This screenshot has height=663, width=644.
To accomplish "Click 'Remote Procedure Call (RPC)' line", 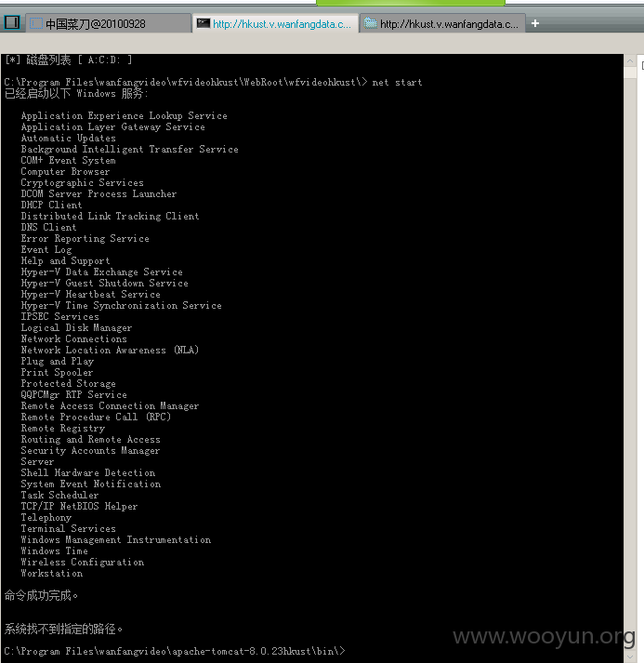I will (x=96, y=417).
